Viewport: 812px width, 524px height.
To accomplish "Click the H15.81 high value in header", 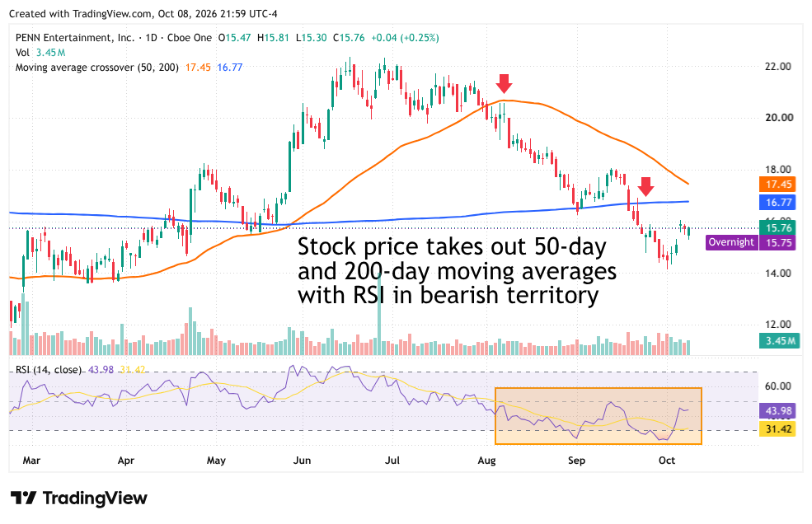I will tap(273, 38).
